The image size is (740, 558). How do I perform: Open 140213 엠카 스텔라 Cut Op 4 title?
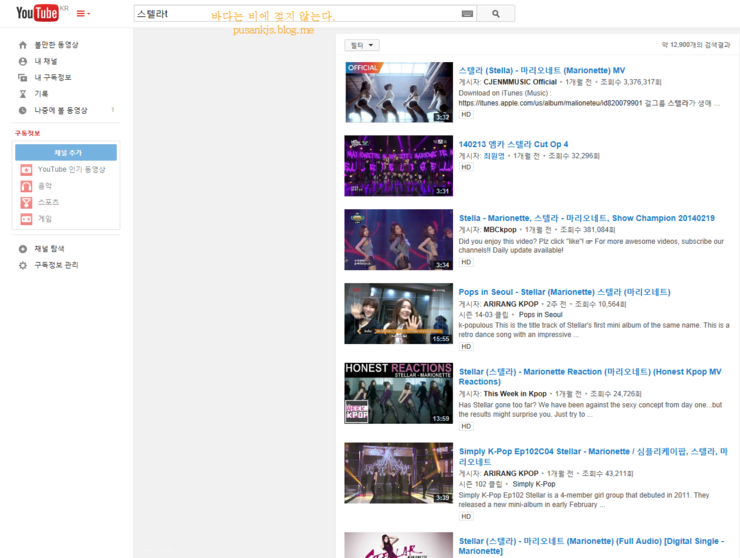pos(513,144)
